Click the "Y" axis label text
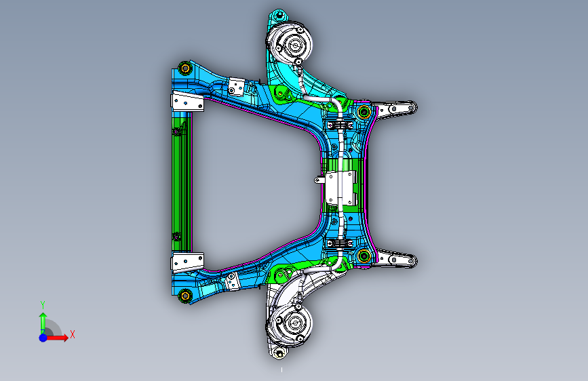This screenshot has height=381, width=588. coord(43,305)
